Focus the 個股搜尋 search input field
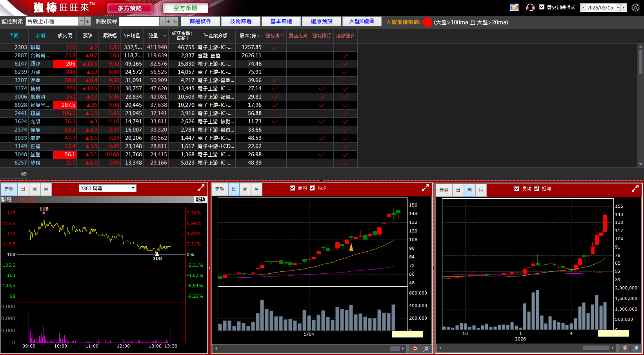The image size is (644, 355). click(x=139, y=22)
